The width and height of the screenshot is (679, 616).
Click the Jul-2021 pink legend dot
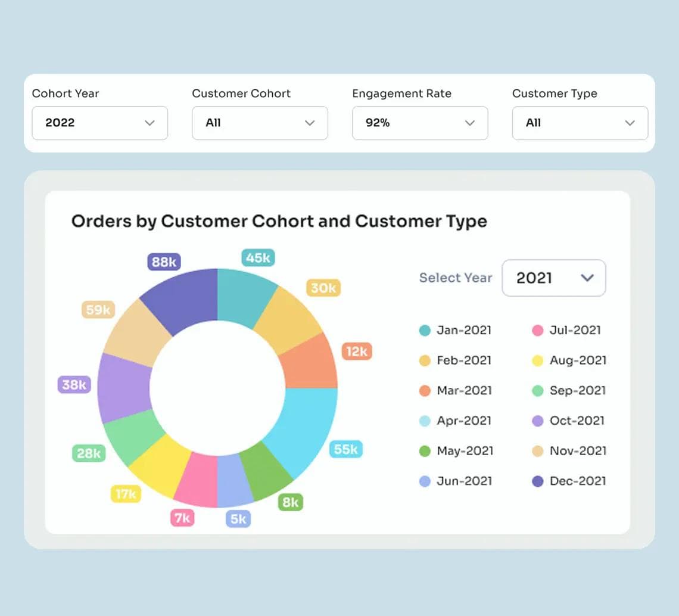[537, 331]
